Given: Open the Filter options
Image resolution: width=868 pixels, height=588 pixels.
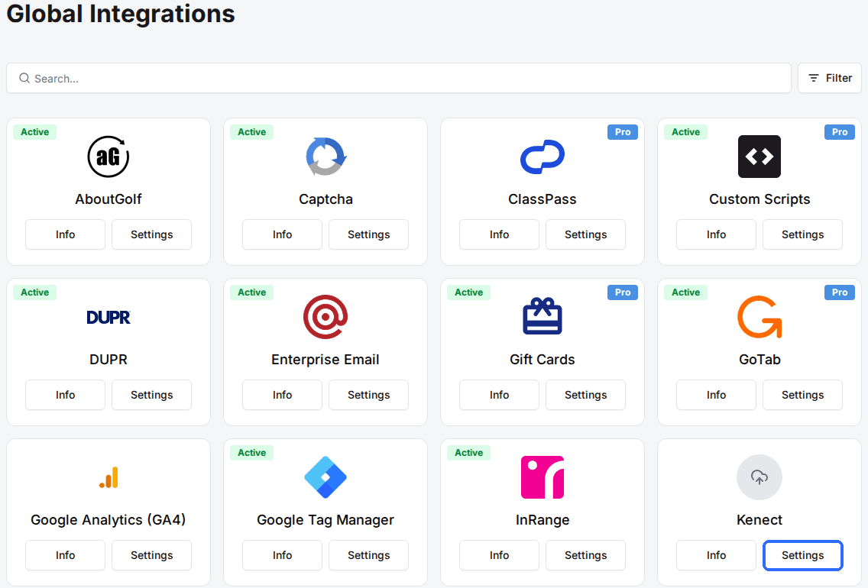Looking at the screenshot, I should coord(830,78).
